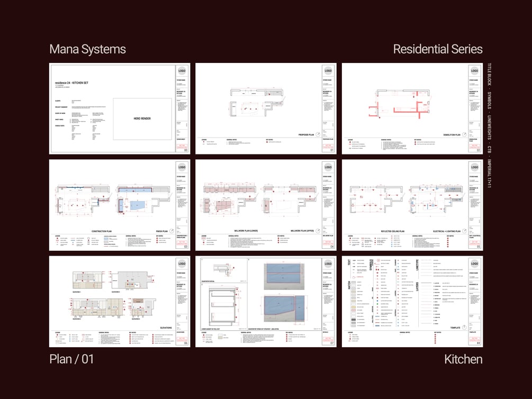Open the Construction and Finish Plan sheet
The width and height of the screenshot is (532, 399).
pyautogui.click(x=120, y=205)
